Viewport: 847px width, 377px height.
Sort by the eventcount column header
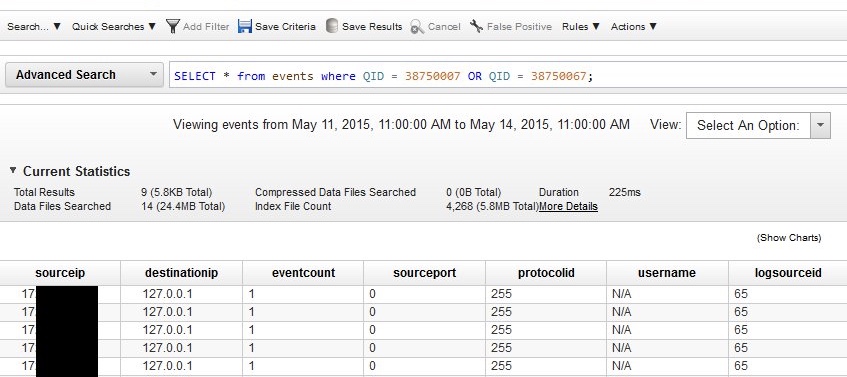coord(303,273)
